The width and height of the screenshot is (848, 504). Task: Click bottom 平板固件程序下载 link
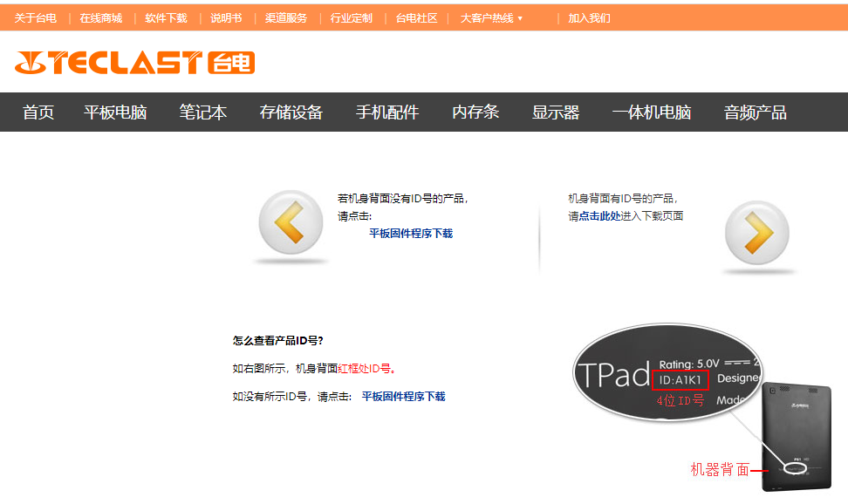coord(403,397)
